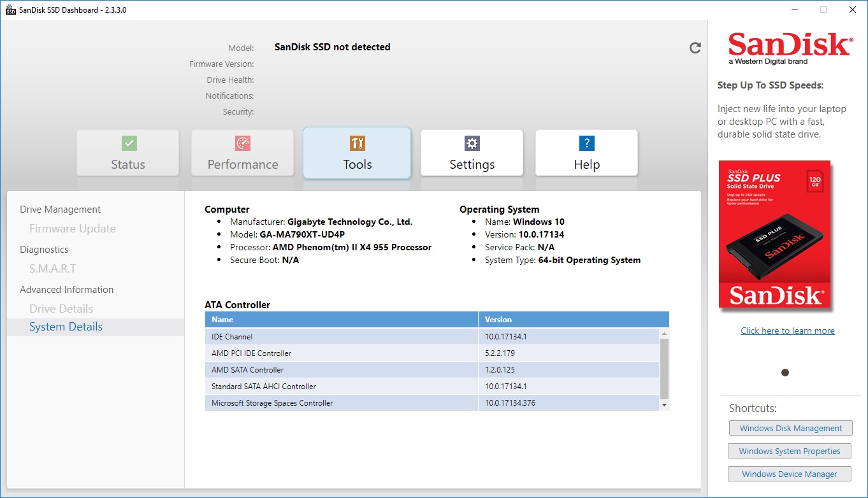Open Windows Device Manager shortcut
Screen dimensions: 868x498
pos(790,474)
